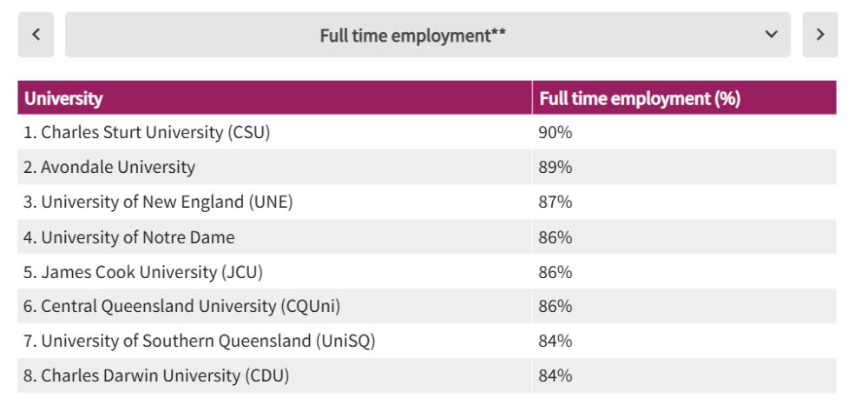Click the 90% employment value
This screenshot has height=418, width=868.
click(556, 132)
